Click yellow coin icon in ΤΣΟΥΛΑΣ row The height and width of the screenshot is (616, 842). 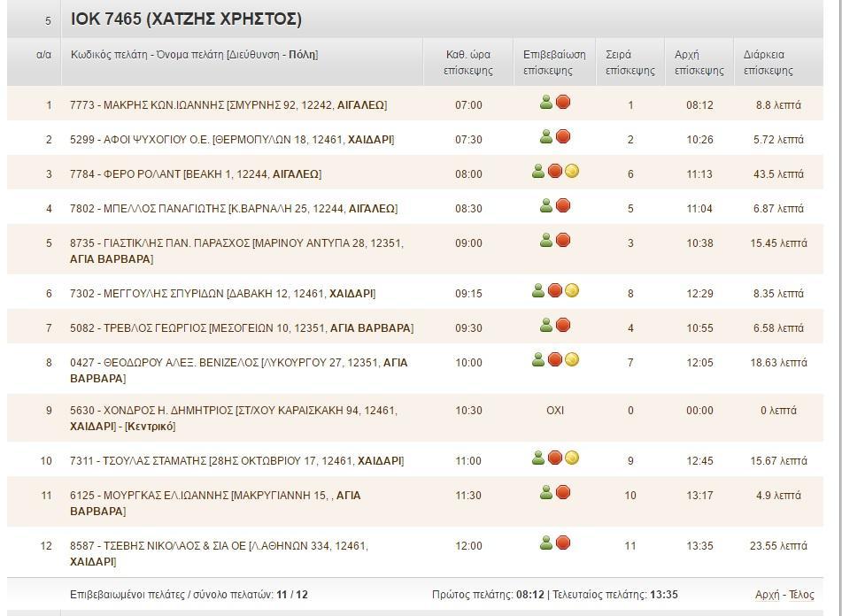coord(572,458)
